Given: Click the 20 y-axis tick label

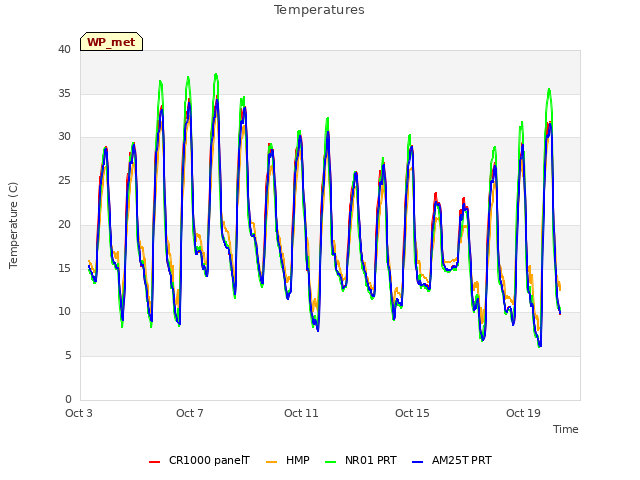Looking at the screenshot, I should pos(64,224).
